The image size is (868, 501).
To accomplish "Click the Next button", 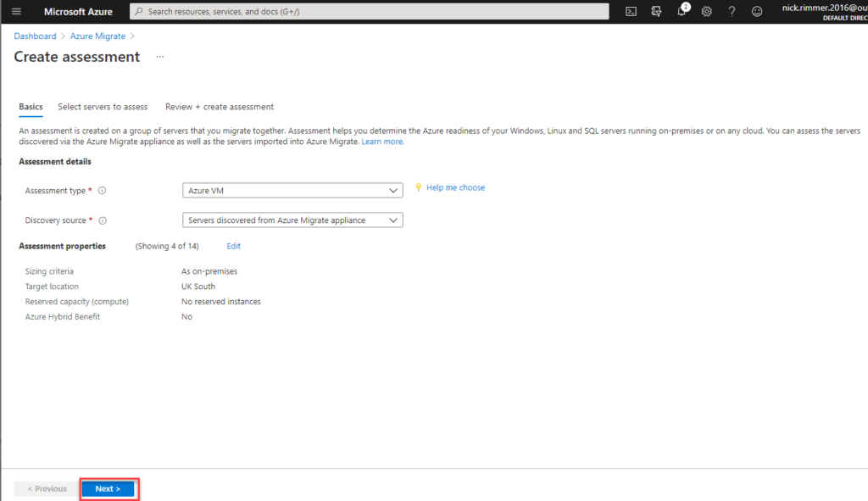I will 108,488.
